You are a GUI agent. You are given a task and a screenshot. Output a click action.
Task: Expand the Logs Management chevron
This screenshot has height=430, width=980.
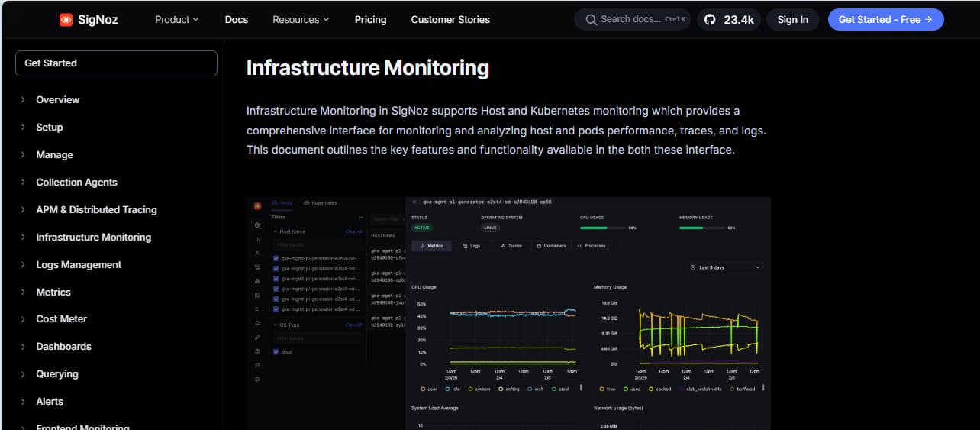coord(23,265)
